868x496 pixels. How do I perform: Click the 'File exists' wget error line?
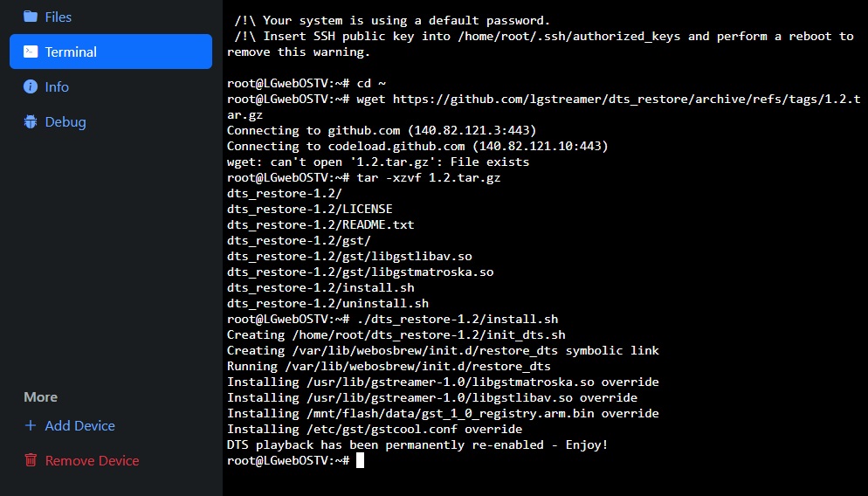[x=378, y=162]
